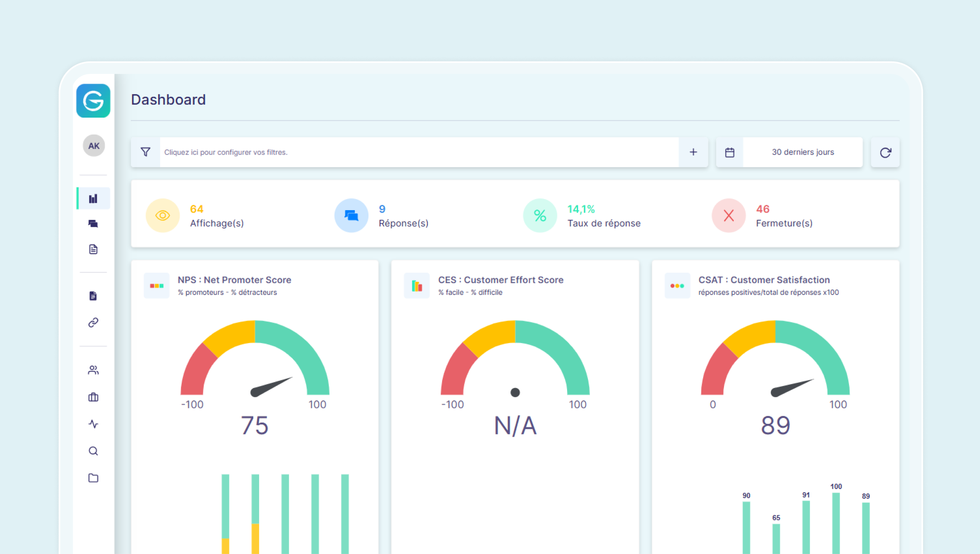
Task: Click the funnel filter icon
Action: (x=146, y=152)
